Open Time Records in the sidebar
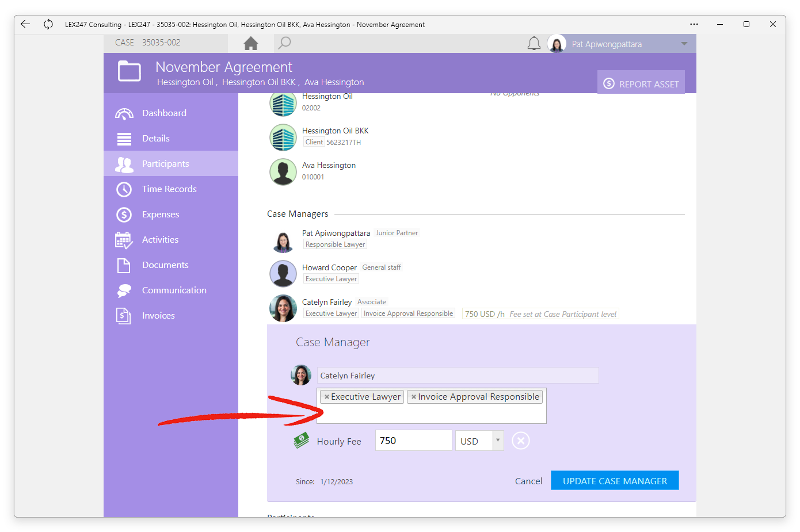 [x=171, y=189]
